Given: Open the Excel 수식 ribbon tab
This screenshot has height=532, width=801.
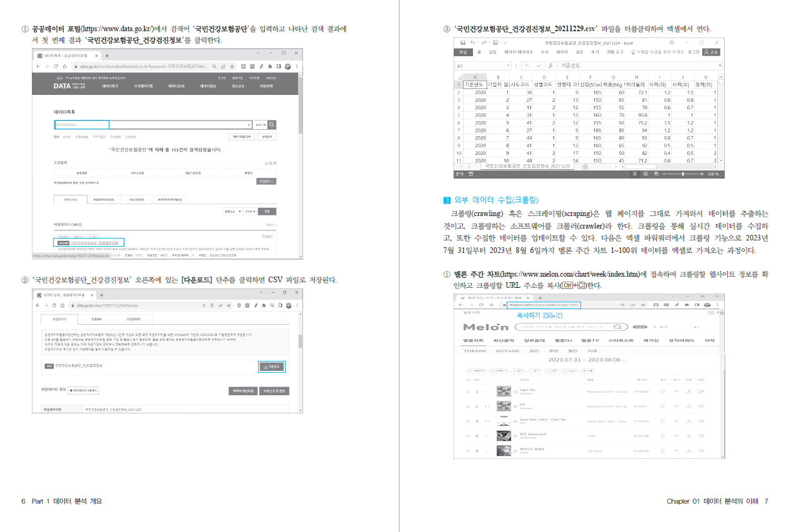Looking at the screenshot, I should click(x=544, y=52).
